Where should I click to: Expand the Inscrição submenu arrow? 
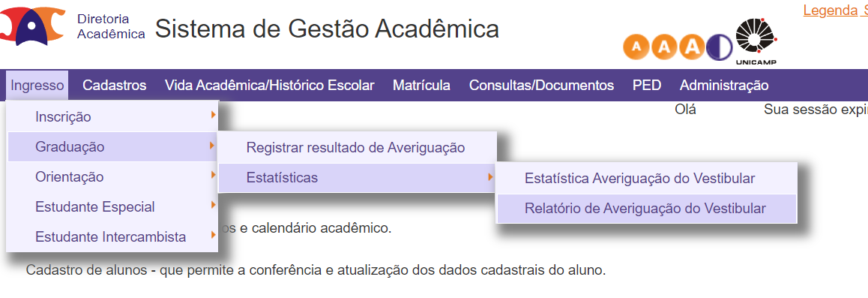pyautogui.click(x=213, y=116)
